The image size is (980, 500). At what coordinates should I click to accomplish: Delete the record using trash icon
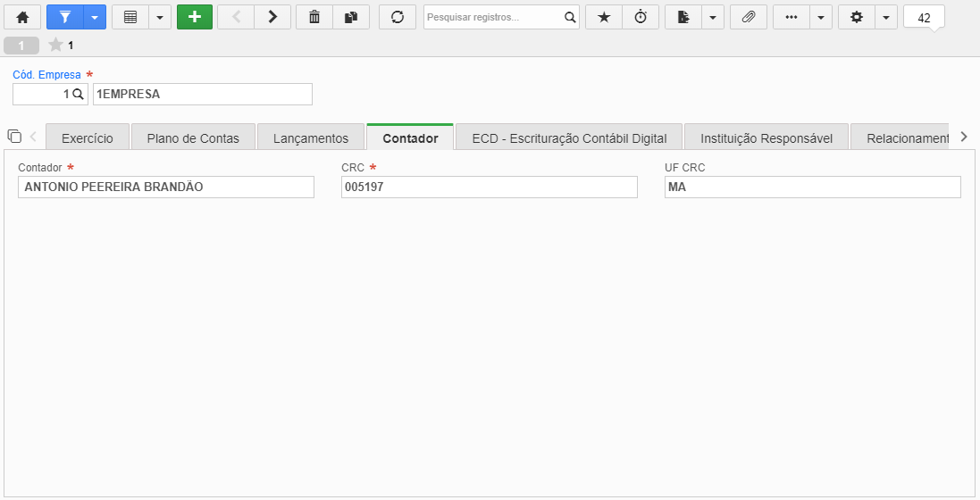314,18
